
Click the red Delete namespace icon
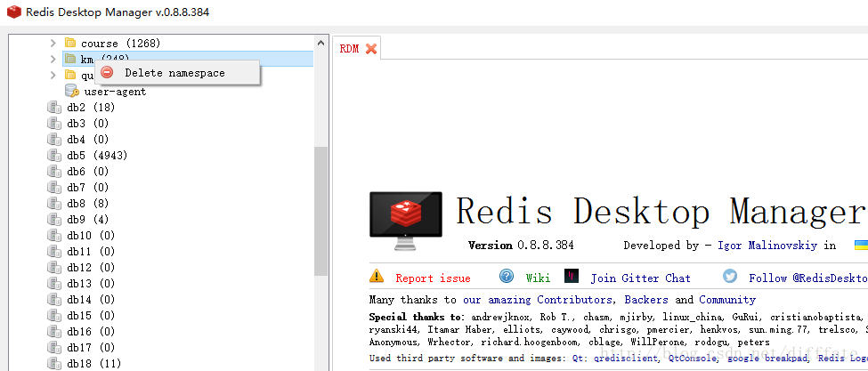click(x=107, y=72)
